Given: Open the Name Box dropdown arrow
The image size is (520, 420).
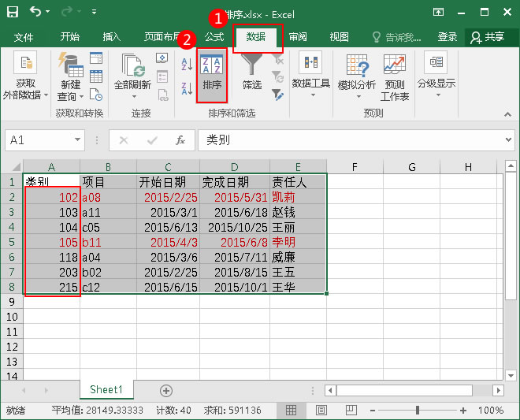Looking at the screenshot, I should (77, 139).
